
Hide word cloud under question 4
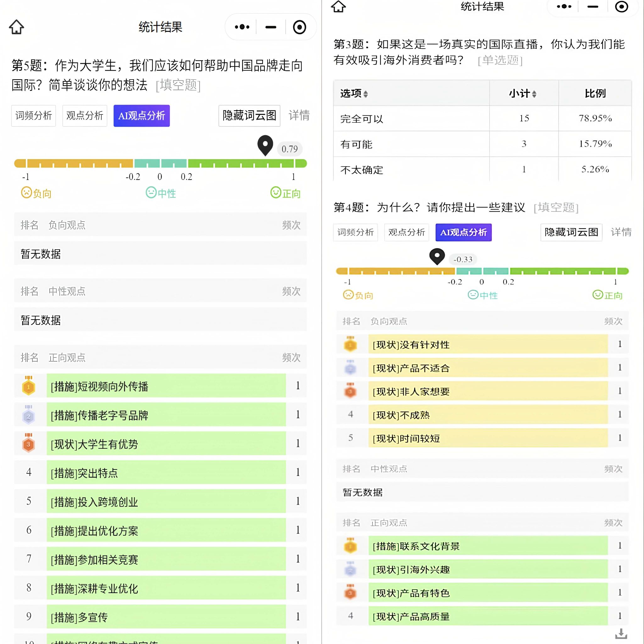pyautogui.click(x=571, y=232)
